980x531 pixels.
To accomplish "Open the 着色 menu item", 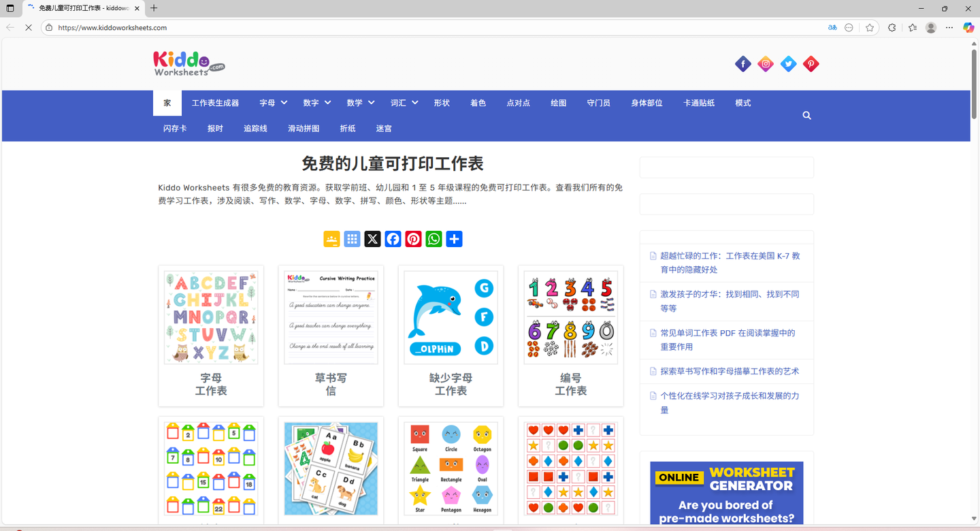I will (x=478, y=103).
